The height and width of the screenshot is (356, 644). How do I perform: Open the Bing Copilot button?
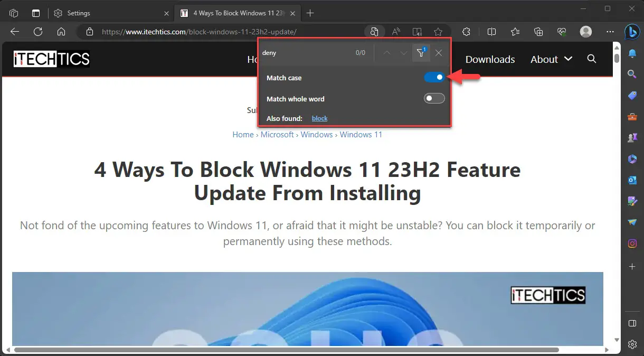tap(632, 32)
